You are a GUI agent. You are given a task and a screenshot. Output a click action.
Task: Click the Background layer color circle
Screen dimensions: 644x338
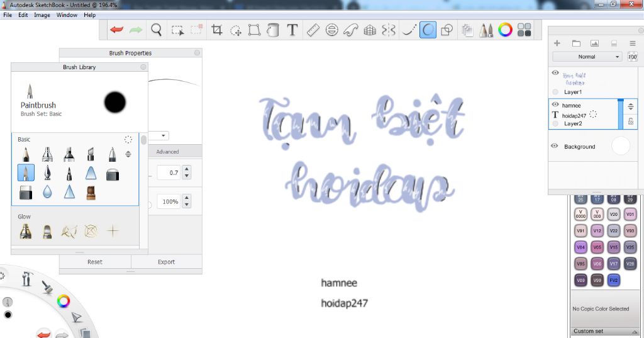pyautogui.click(x=620, y=146)
